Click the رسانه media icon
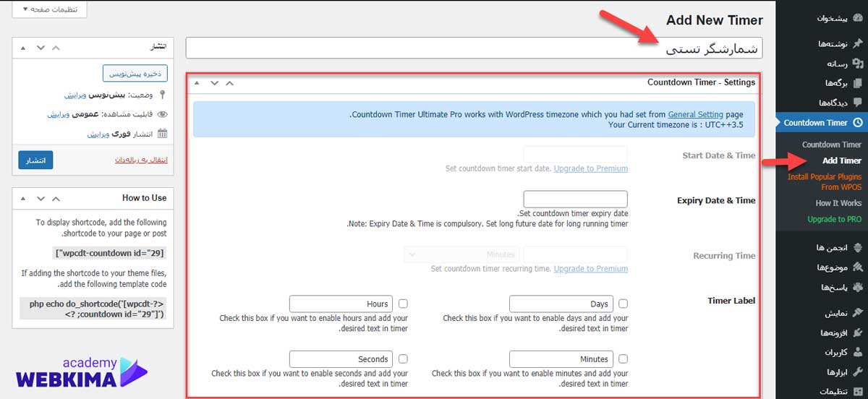This screenshot has height=399, width=868. [858, 63]
